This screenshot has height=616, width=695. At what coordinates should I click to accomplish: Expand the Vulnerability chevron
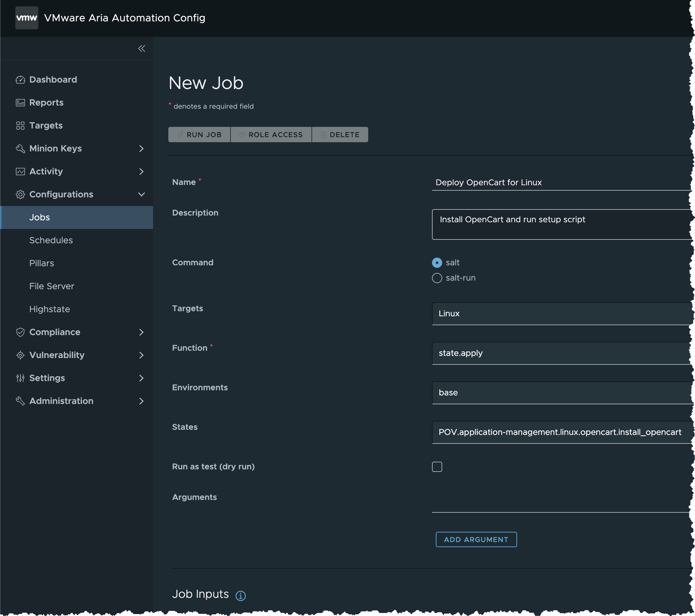point(142,355)
